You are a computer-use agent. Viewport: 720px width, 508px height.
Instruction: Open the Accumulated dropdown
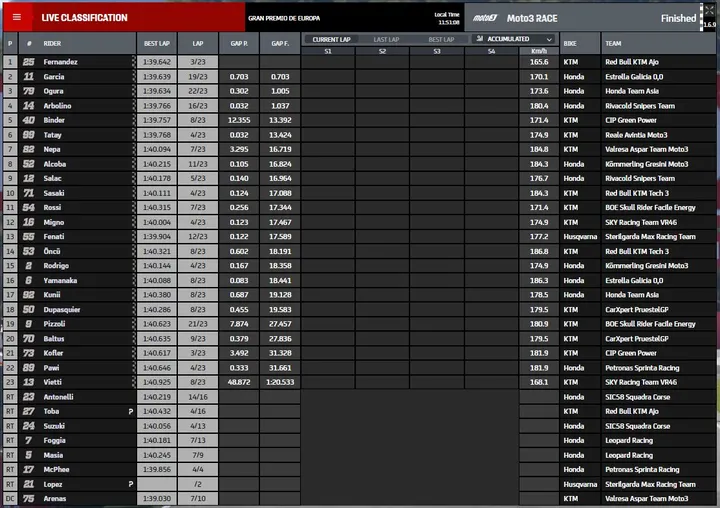pos(513,39)
